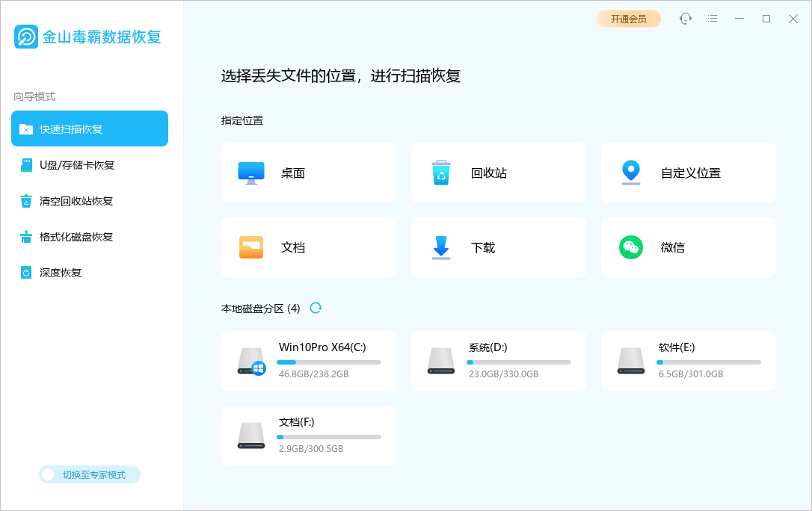Click the 金山毒霸数据恢复 logo icon
This screenshot has width=812, height=511.
click(x=26, y=37)
